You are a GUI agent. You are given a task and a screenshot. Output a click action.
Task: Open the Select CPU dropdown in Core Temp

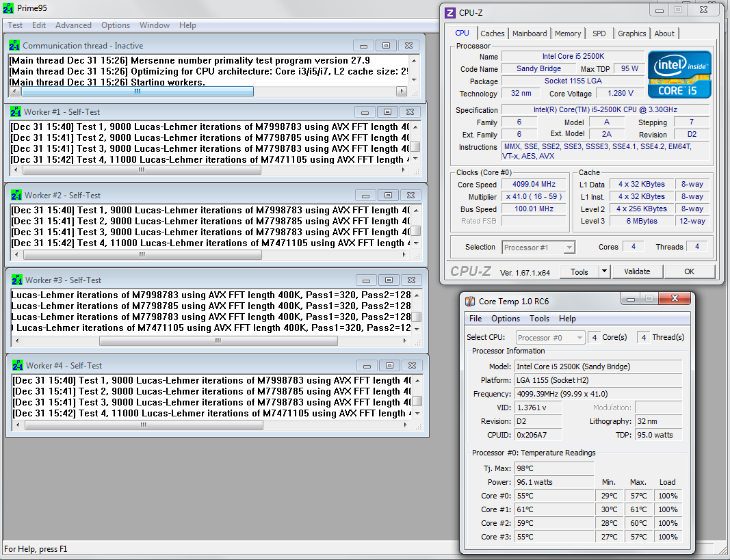point(550,338)
